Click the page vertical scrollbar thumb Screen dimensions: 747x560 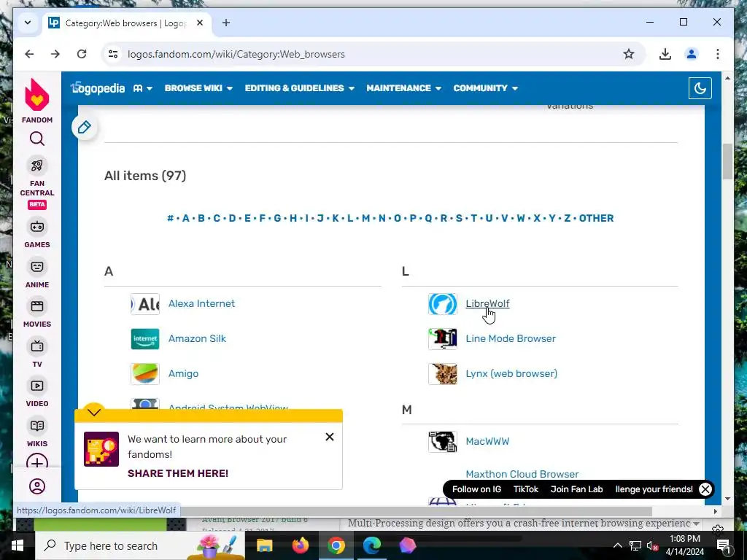coord(727,162)
